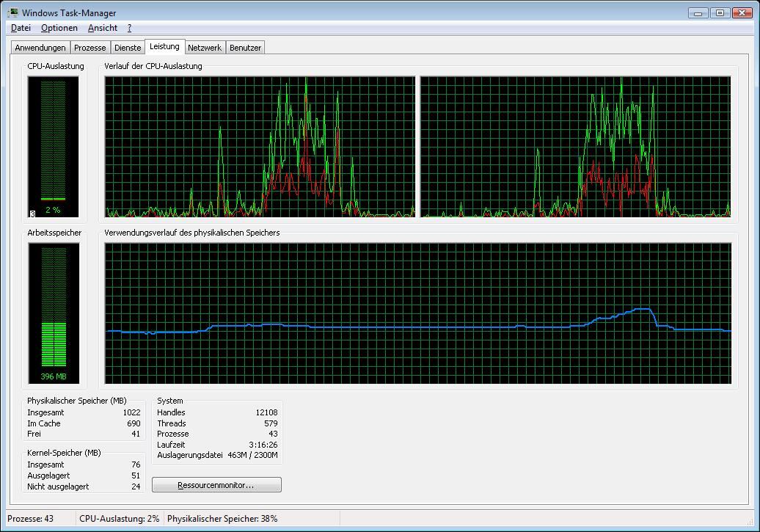Click the Laufzeit value 3:16:26
The width and height of the screenshot is (760, 532).
263,445
